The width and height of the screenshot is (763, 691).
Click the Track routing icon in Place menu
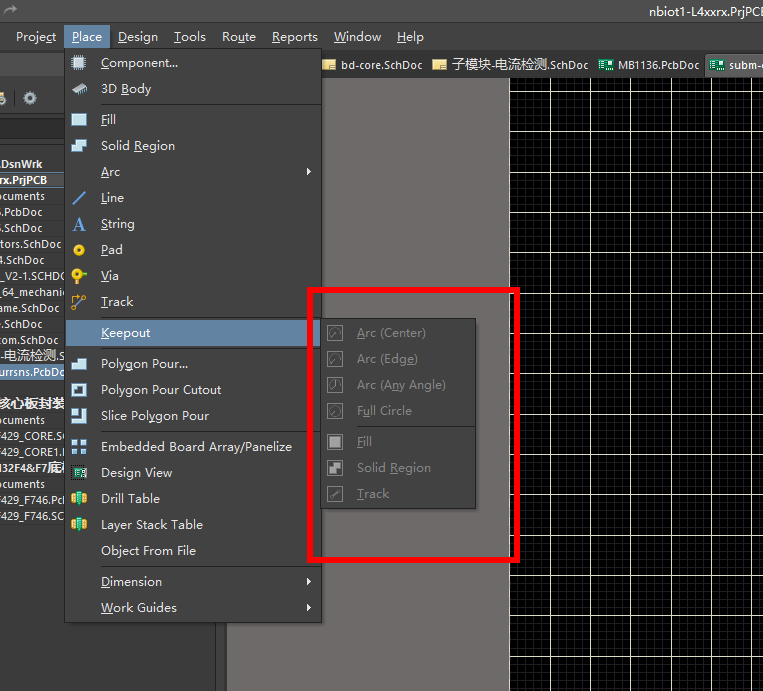79,302
